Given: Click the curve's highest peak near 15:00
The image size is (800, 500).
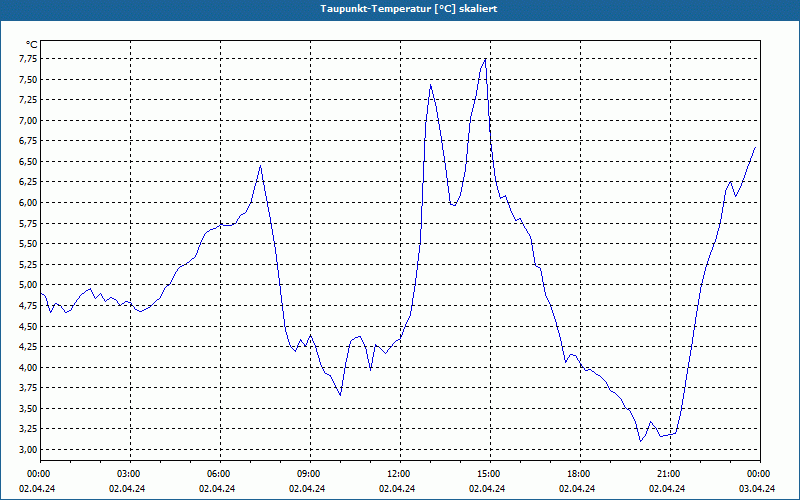Looking at the screenshot, I should (x=485, y=59).
